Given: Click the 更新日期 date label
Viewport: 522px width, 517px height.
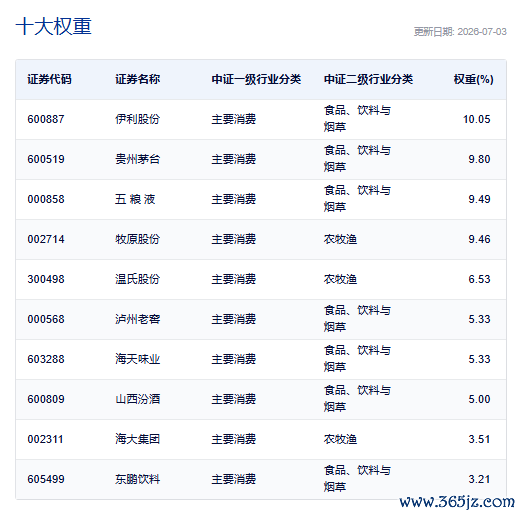Looking at the screenshot, I should [x=460, y=32].
